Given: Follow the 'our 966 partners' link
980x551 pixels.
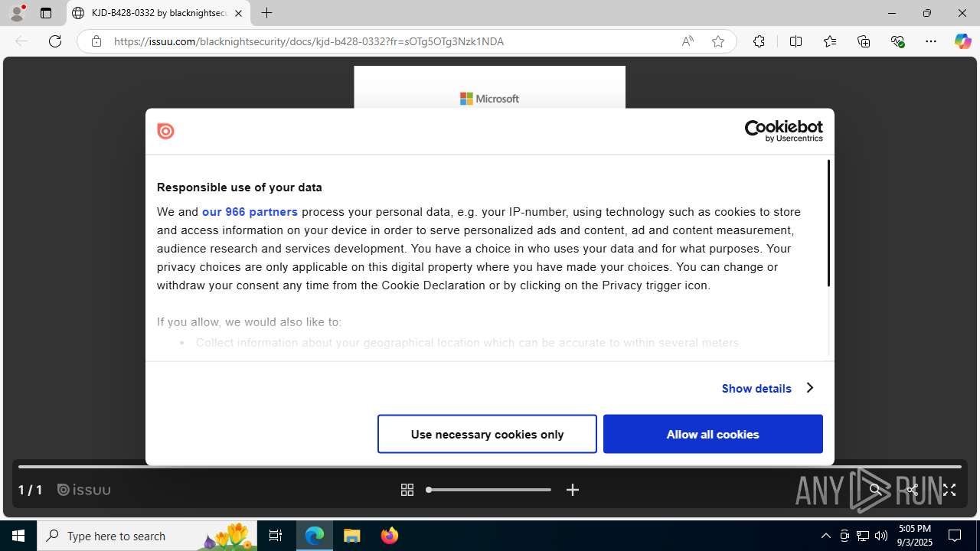Looking at the screenshot, I should tap(250, 212).
